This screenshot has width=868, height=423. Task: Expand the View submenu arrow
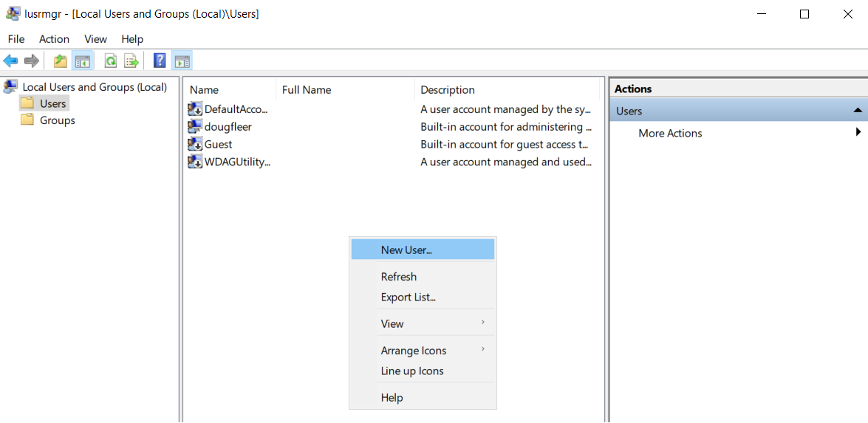click(x=483, y=322)
